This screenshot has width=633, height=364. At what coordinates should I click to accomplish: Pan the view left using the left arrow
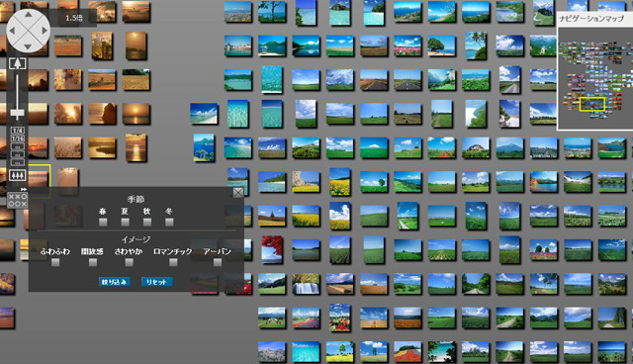pos(12,31)
